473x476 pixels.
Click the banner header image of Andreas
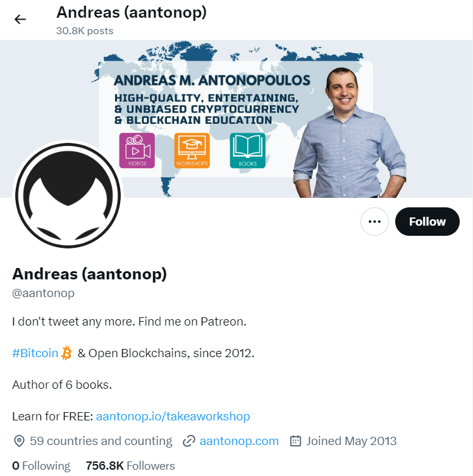click(236, 119)
